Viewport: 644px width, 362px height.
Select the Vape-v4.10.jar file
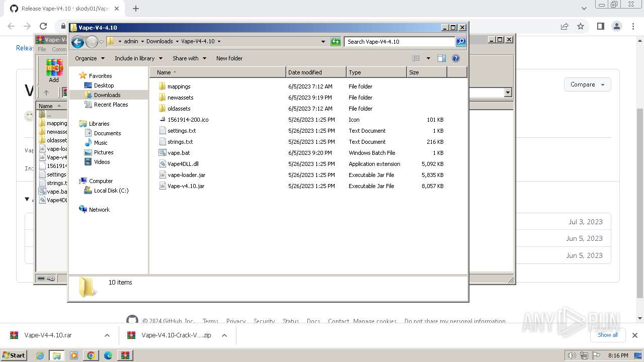pos(186,186)
